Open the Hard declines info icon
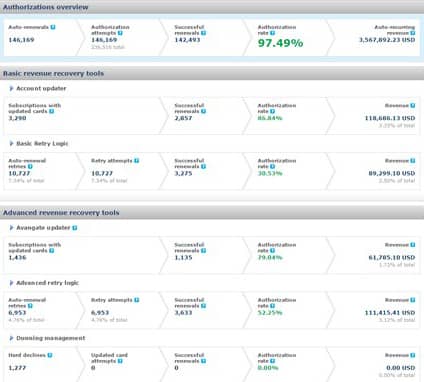 point(50,355)
